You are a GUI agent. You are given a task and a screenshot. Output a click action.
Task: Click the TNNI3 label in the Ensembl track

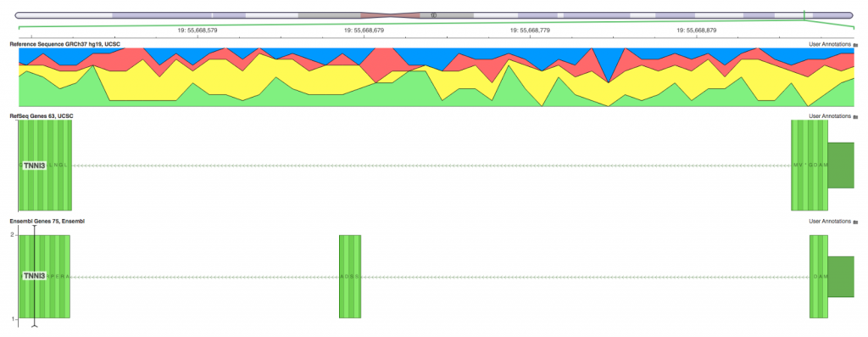coord(34,276)
